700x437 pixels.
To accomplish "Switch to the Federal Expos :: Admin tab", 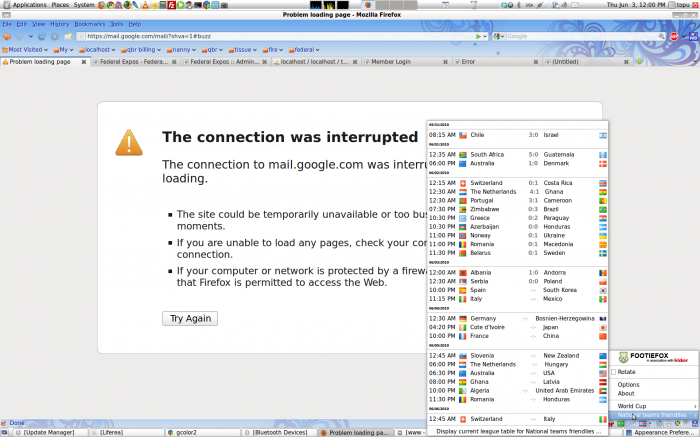I will [x=225, y=62].
